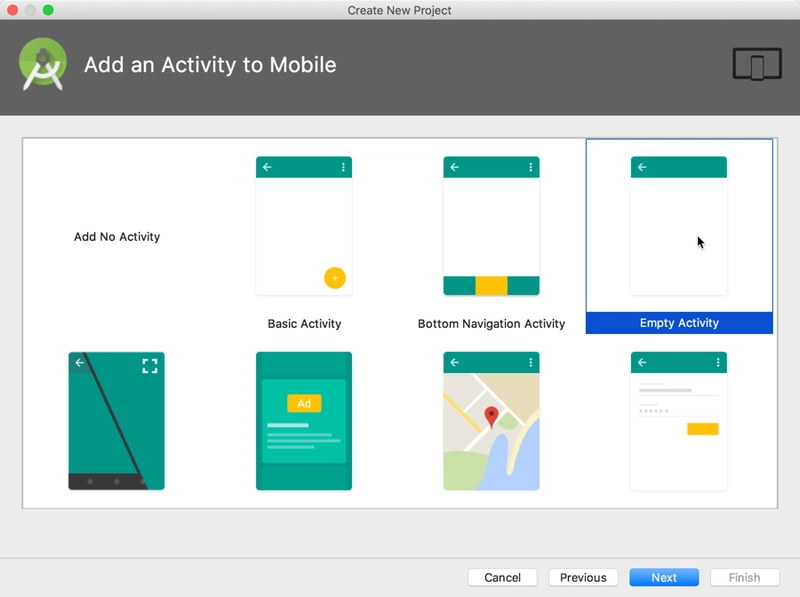Select the Add No Activity option

point(117,237)
